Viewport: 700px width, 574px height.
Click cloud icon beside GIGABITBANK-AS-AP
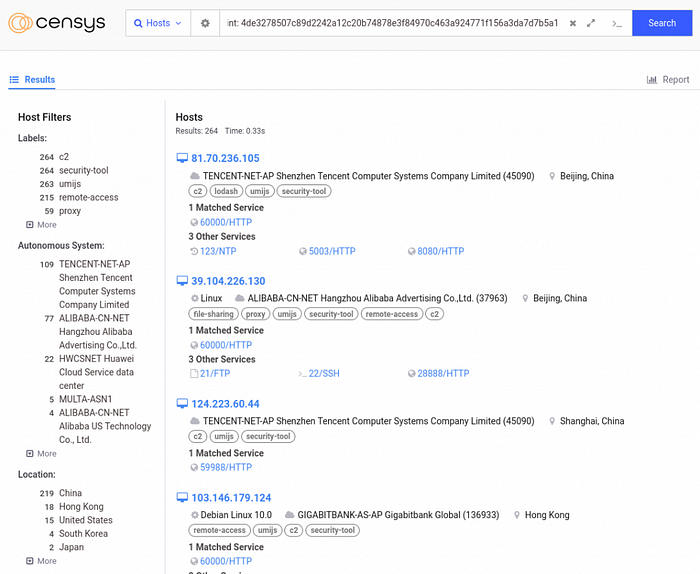coord(290,515)
